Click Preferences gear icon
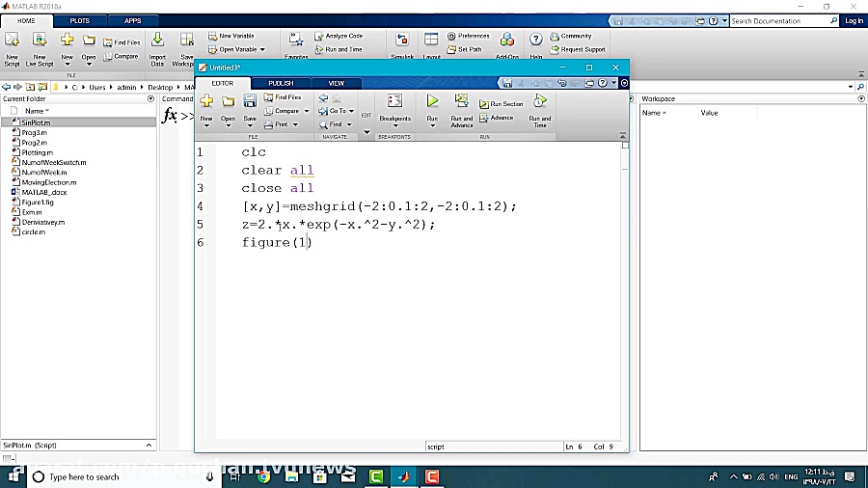The width and height of the screenshot is (868, 488). 451,36
